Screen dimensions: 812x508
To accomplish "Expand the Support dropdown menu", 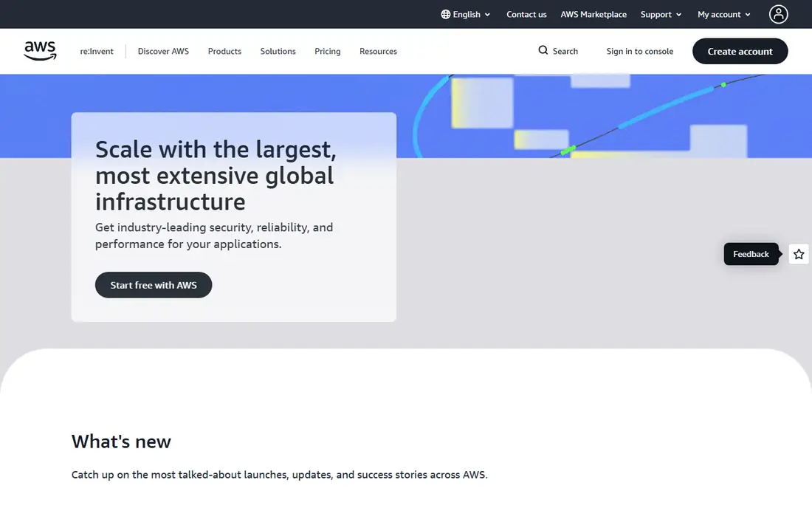I will pos(661,15).
